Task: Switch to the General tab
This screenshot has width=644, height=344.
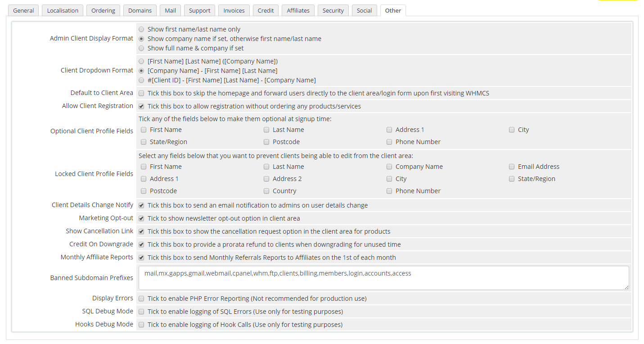Action: (23, 10)
